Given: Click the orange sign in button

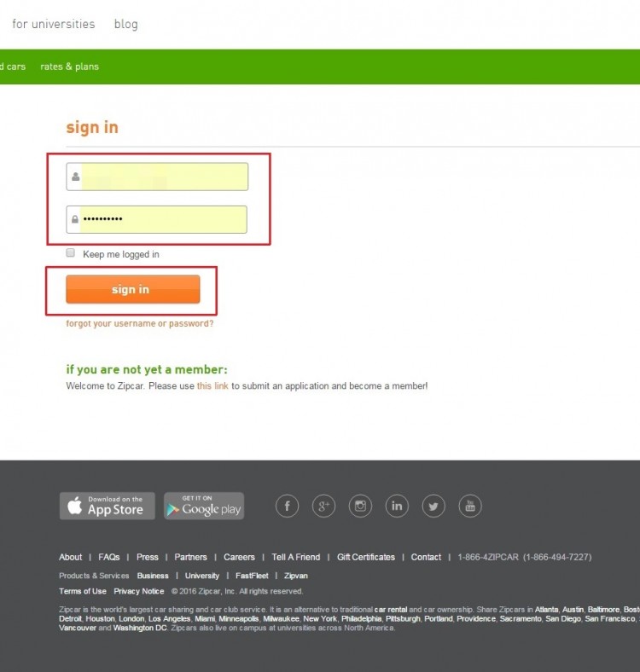Looking at the screenshot, I should [133, 289].
